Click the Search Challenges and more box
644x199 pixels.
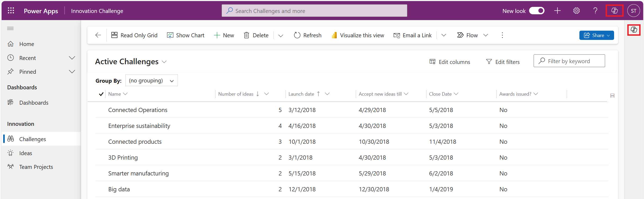(x=314, y=11)
